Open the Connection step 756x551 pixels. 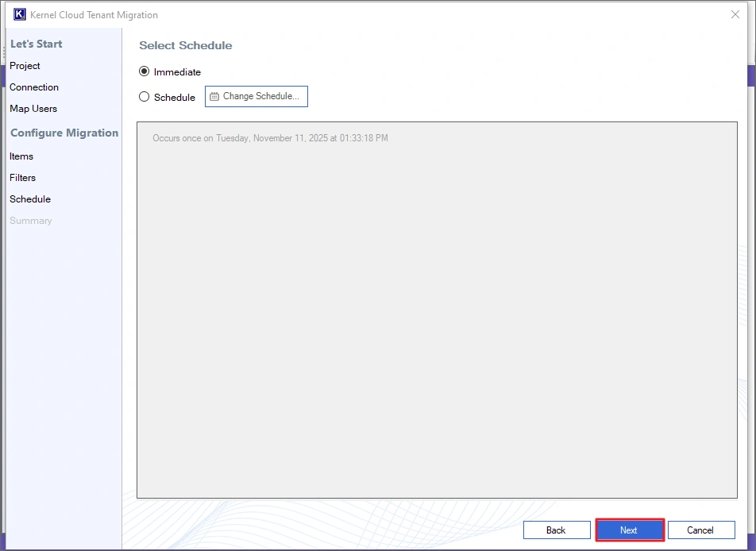pos(34,87)
